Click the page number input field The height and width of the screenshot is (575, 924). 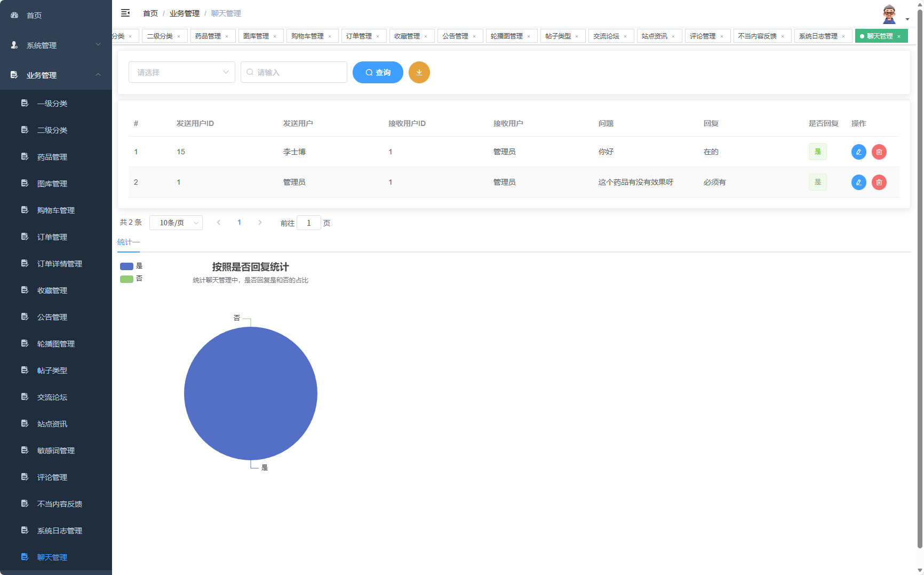coord(309,223)
